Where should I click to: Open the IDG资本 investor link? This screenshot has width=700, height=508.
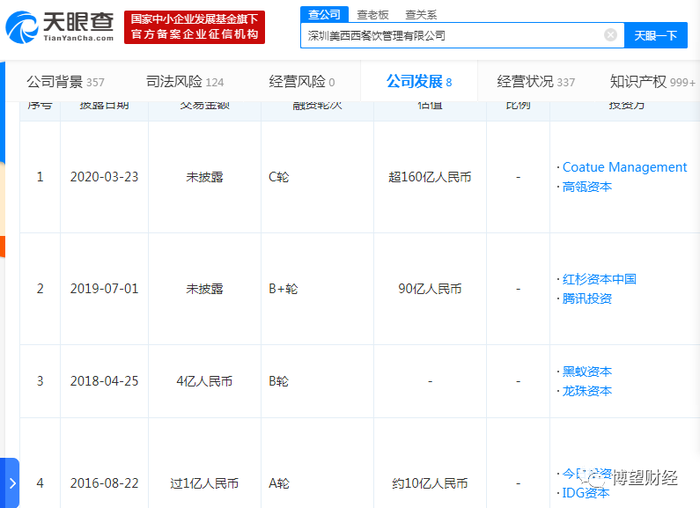coord(585,493)
